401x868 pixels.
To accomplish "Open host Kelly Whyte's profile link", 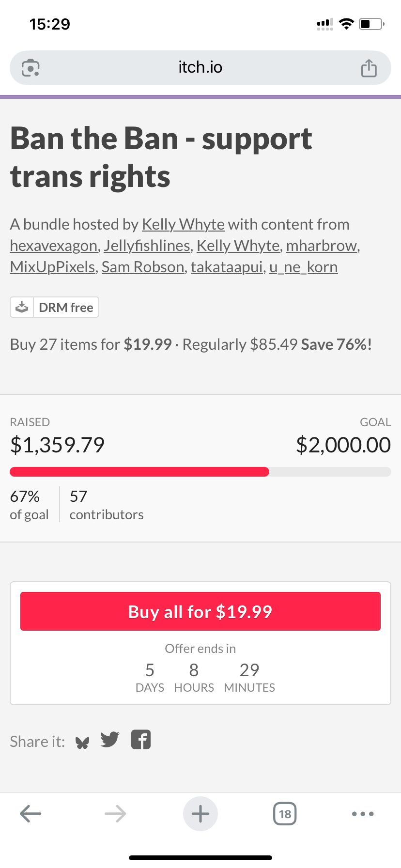I will (183, 224).
